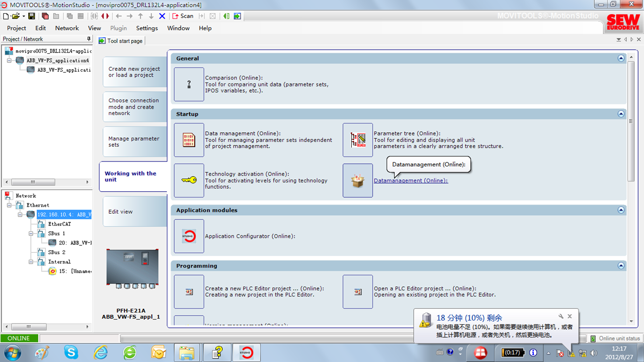Select the Tool start page tab
The image size is (644, 362).
[x=121, y=41]
